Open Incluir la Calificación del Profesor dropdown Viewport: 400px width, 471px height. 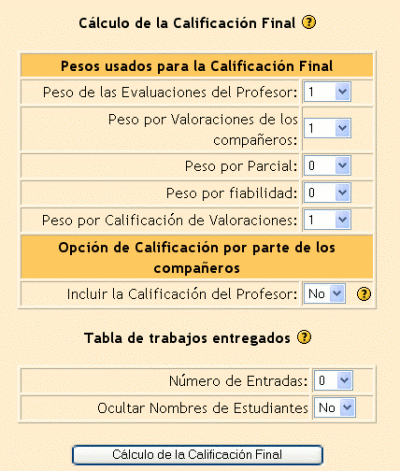click(x=325, y=294)
